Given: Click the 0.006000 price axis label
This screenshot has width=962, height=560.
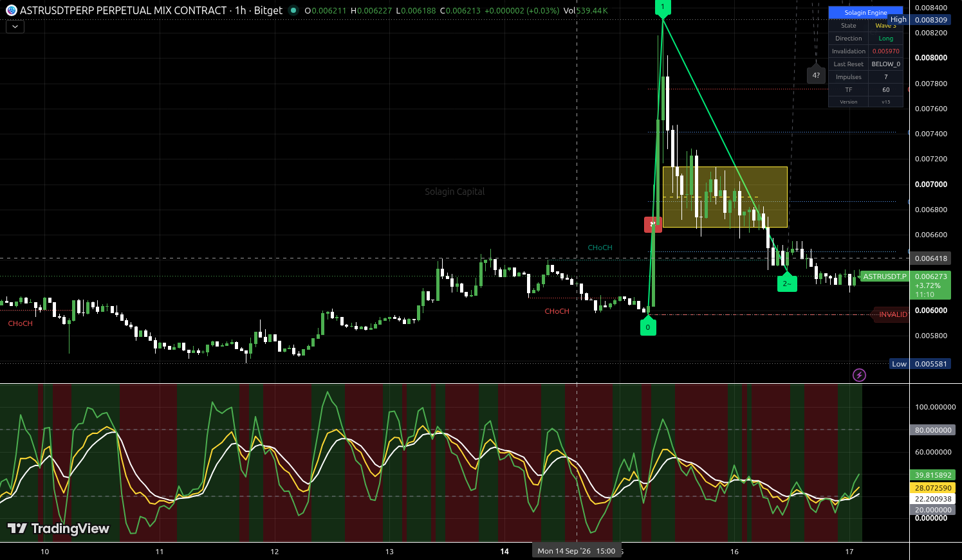Looking at the screenshot, I should pos(931,311).
